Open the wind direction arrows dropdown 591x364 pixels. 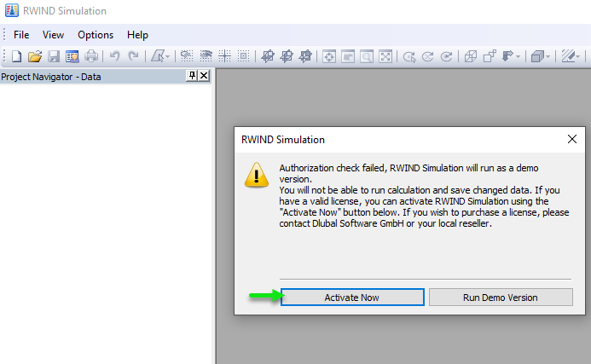point(519,57)
